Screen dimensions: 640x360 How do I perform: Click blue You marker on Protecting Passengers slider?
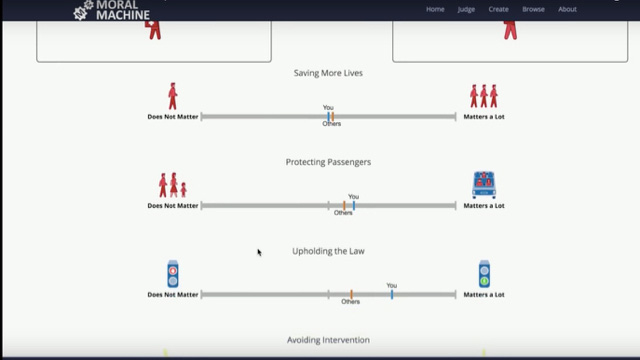pyautogui.click(x=354, y=206)
